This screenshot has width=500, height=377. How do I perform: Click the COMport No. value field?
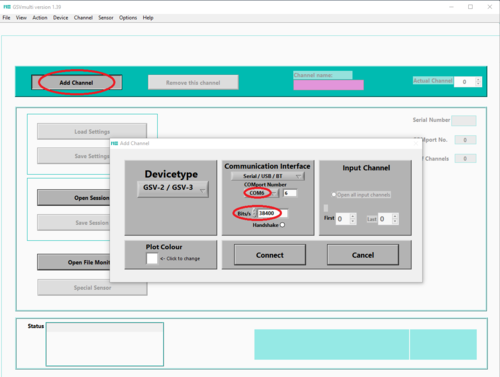pos(465,140)
